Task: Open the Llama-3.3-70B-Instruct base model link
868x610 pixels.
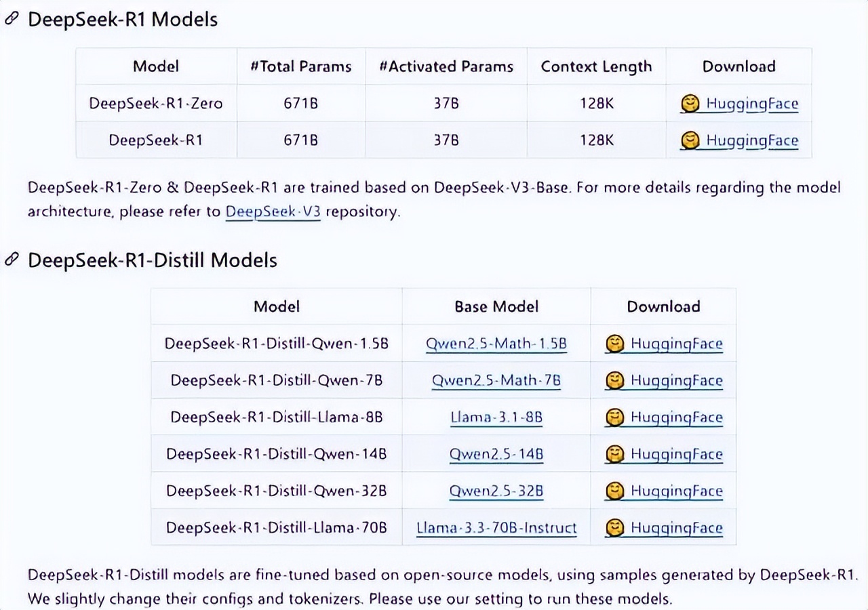Action: 496,527
